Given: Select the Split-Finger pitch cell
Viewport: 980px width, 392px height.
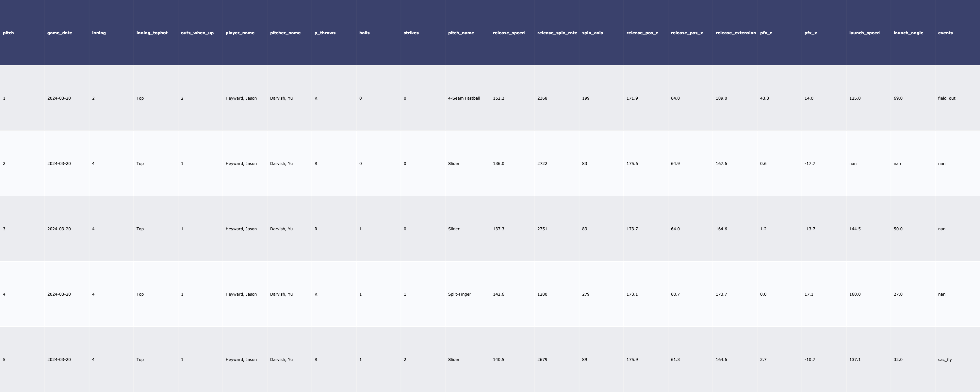Looking at the screenshot, I should (x=459, y=294).
